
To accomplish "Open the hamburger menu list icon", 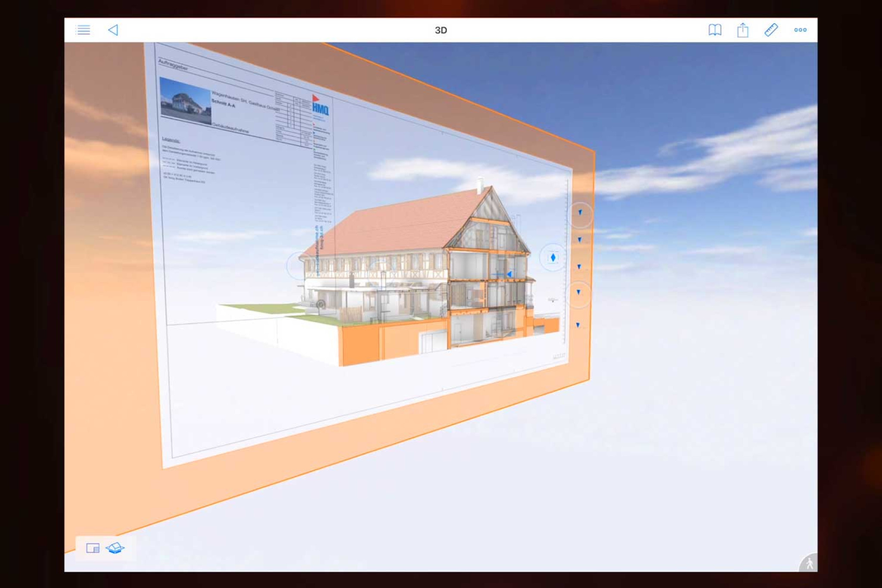I will coord(83,30).
